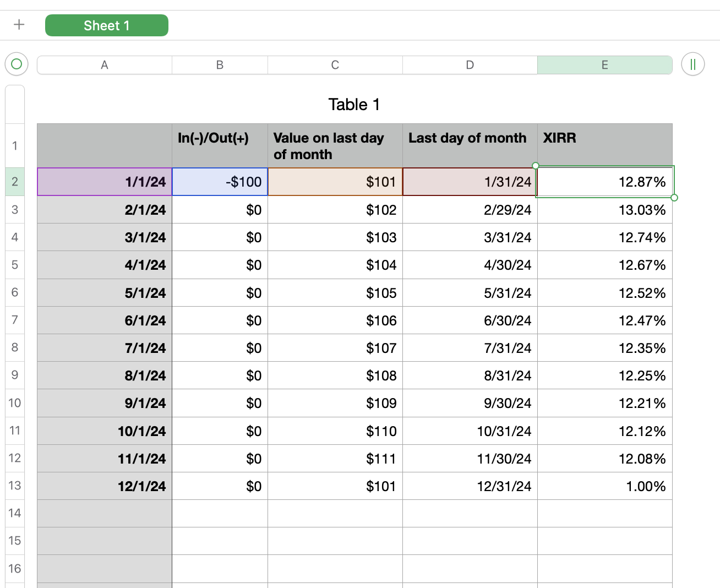The width and height of the screenshot is (720, 588).
Task: Click the table select circle handle
Action: pos(17,64)
